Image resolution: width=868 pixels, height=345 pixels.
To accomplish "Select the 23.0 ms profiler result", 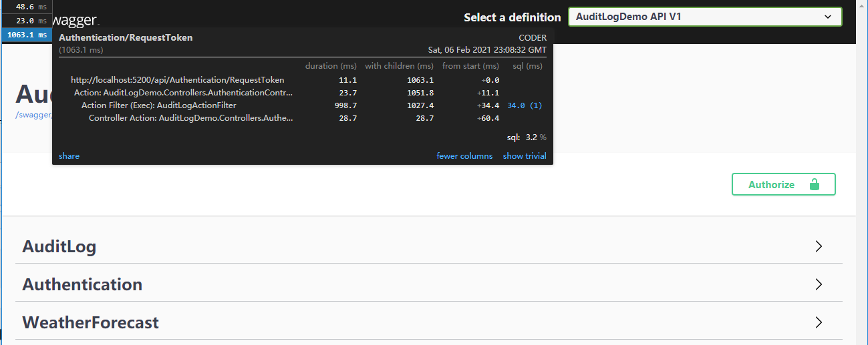I will pyautogui.click(x=27, y=21).
